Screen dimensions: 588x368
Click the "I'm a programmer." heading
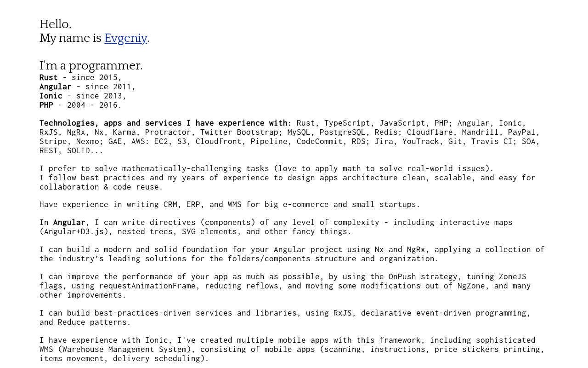pyautogui.click(x=91, y=66)
